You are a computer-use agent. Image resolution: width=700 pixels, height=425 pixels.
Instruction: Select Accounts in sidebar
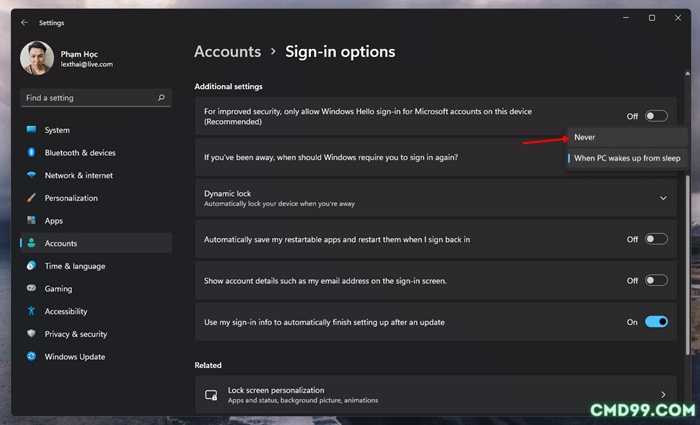[96, 243]
